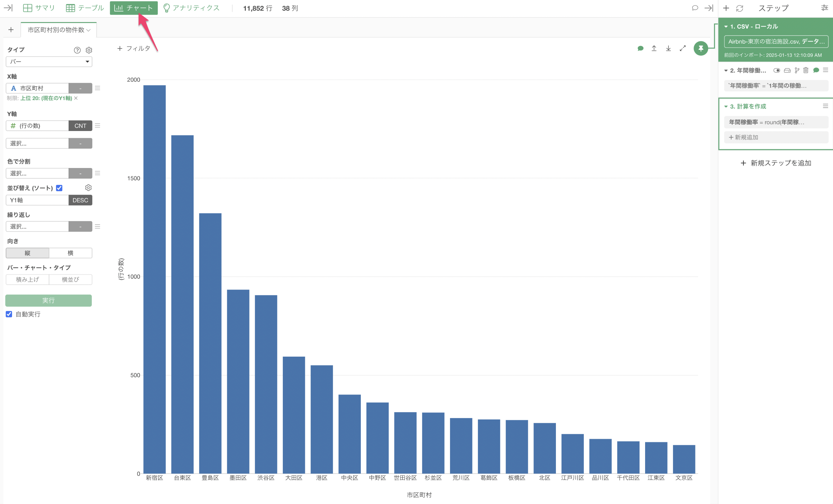Open the steps panel sliders settings icon
The width and height of the screenshot is (833, 504).
point(825,8)
